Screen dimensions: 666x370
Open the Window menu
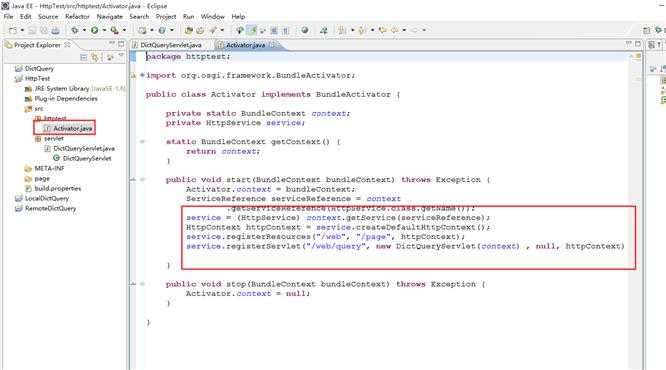[x=212, y=17]
